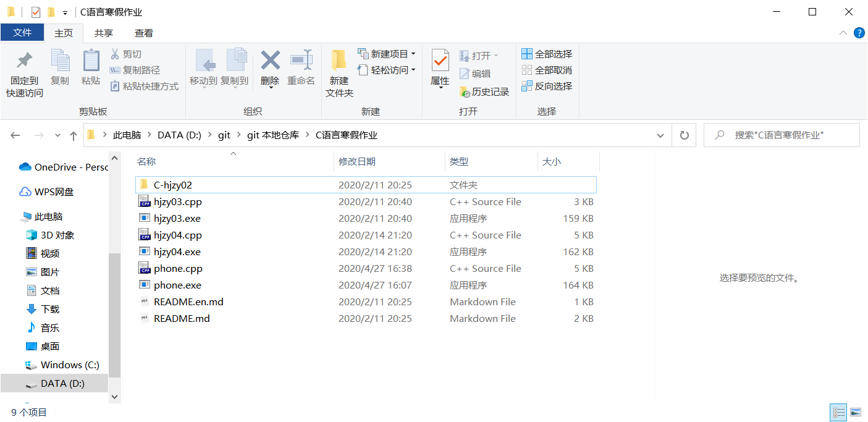
Task: Select the C-hjzy02 folder
Action: tap(366, 185)
